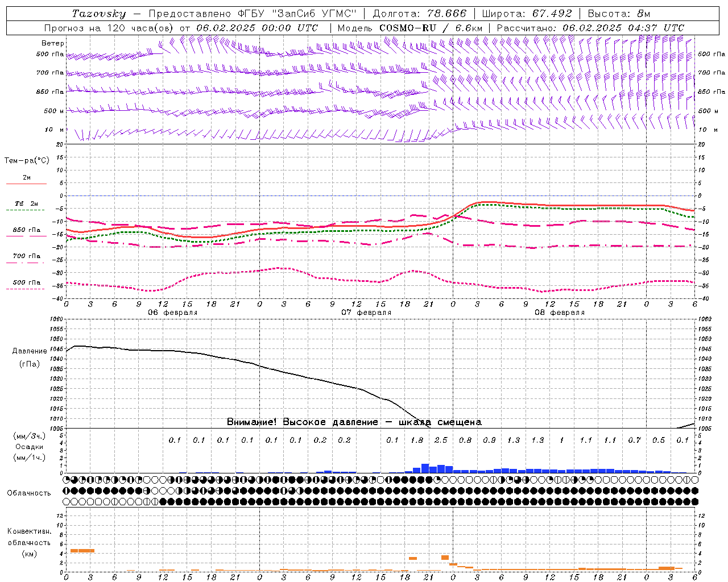
Task: Click the Прогноз на 120 часа(ов) text
Action: pos(110,28)
